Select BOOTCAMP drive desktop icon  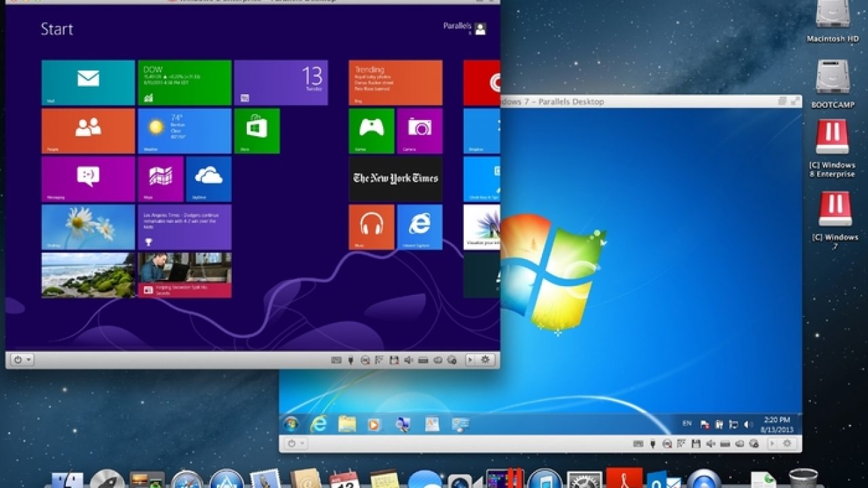coord(833,84)
